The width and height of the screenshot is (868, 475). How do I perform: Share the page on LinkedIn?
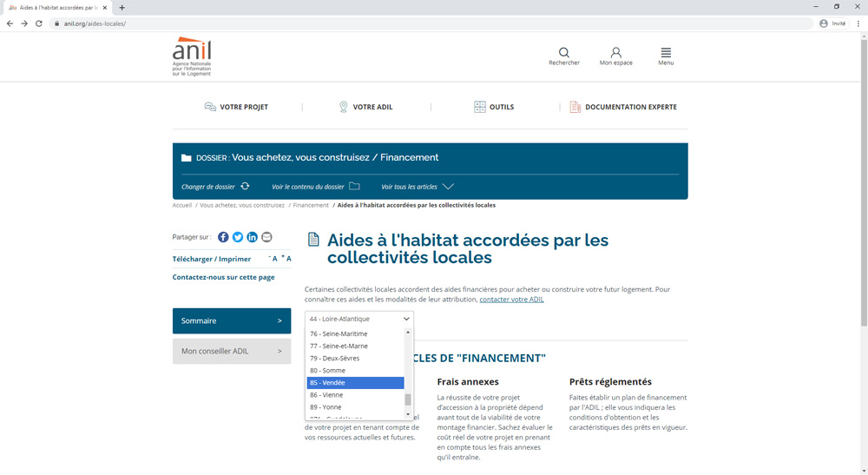pos(252,237)
